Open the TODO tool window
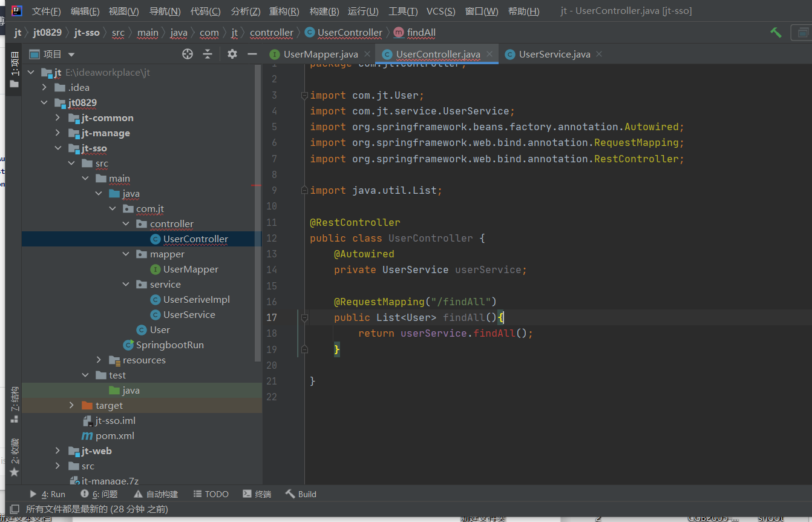Image resolution: width=812 pixels, height=522 pixels. pyautogui.click(x=211, y=494)
